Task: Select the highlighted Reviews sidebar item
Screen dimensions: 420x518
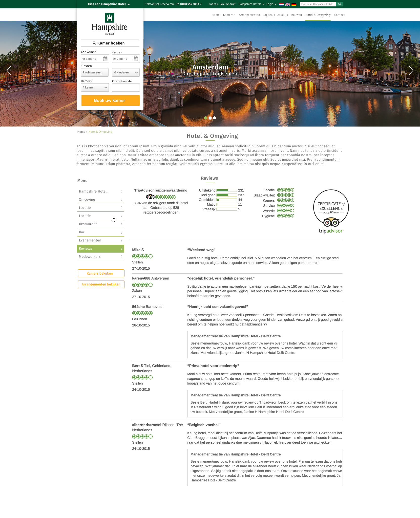Action: click(101, 248)
